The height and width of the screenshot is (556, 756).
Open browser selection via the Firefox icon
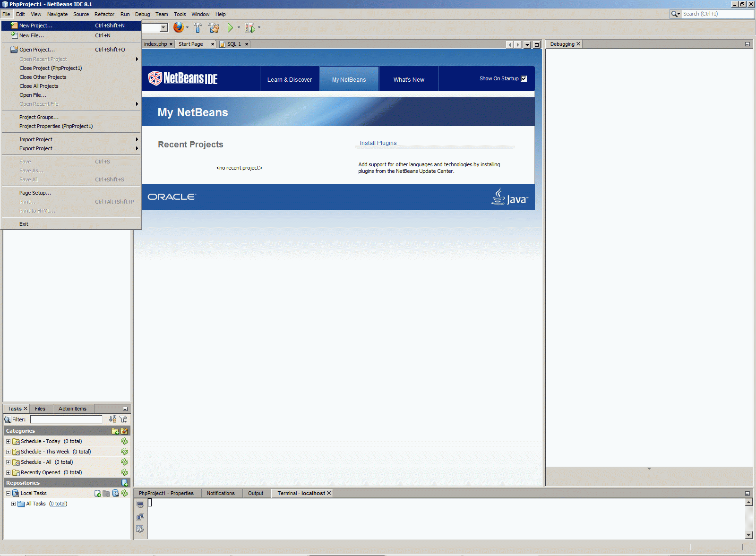click(x=178, y=27)
